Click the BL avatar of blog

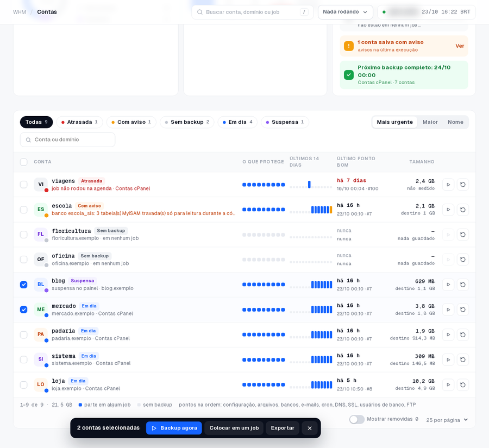pyautogui.click(x=41, y=285)
